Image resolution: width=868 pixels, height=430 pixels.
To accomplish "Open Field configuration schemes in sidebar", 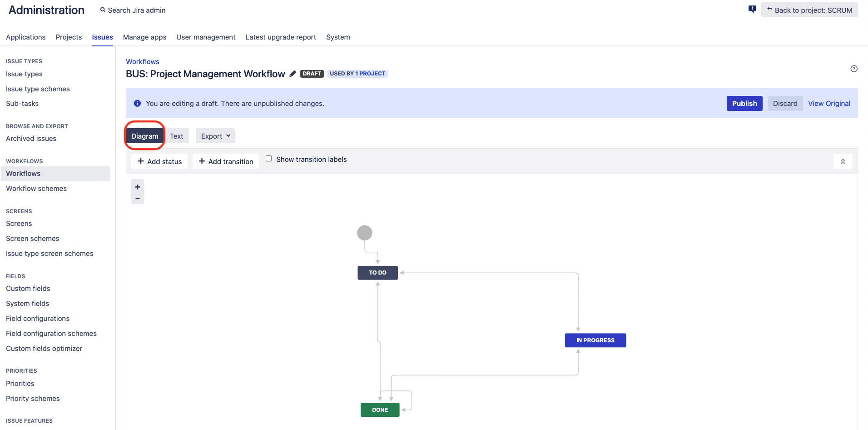I will click(x=51, y=334).
